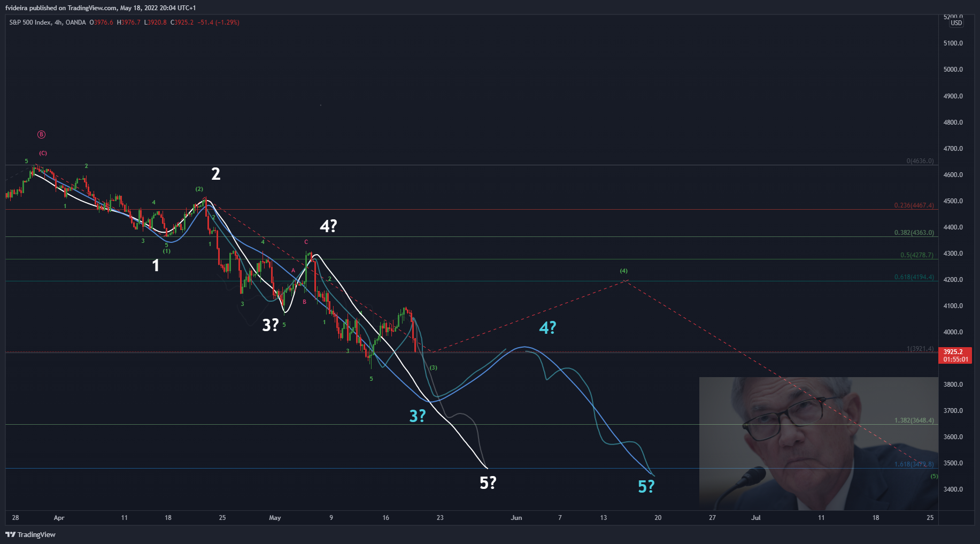980x544 pixels.
Task: Select the cyan wave label '5?'
Action: click(646, 487)
